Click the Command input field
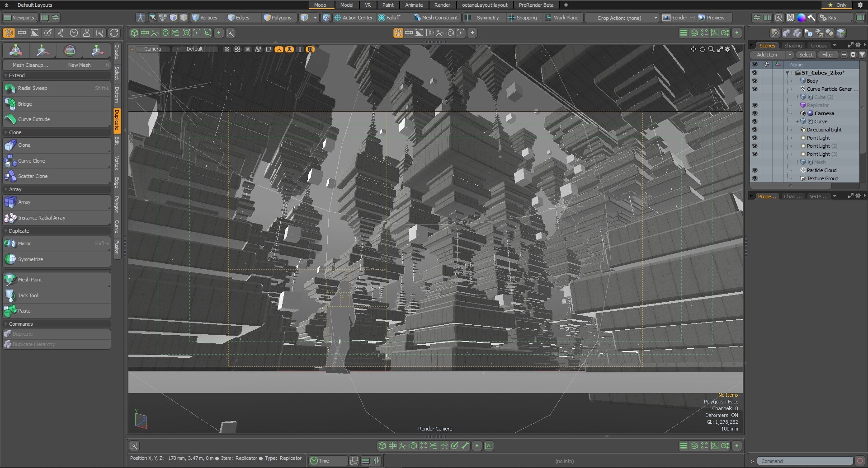The image size is (868, 468). pyautogui.click(x=805, y=461)
